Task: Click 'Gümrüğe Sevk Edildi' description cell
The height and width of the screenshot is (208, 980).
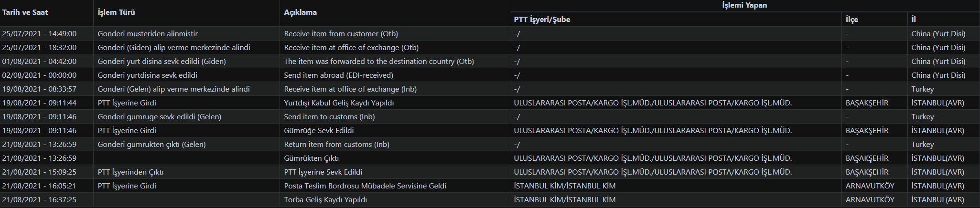Action: point(319,131)
